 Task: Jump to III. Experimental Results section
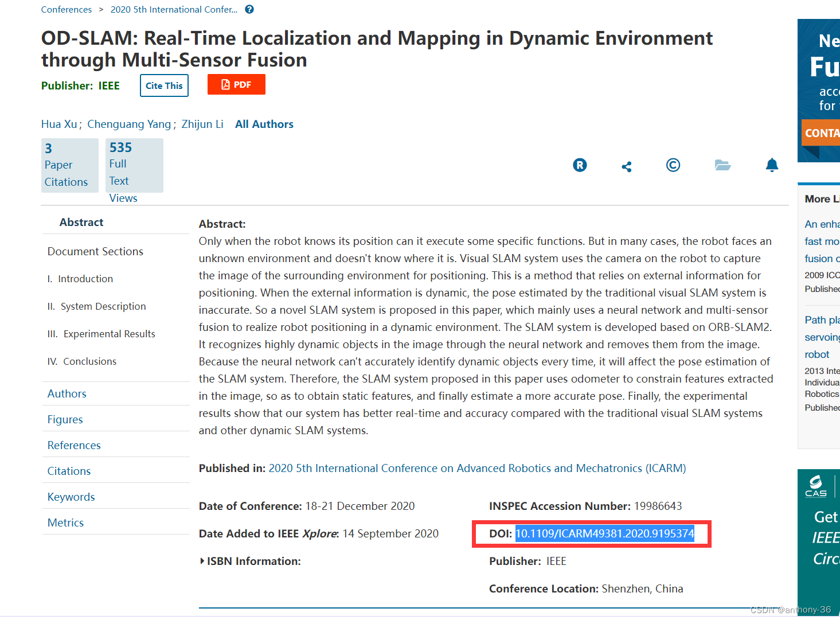tap(101, 334)
